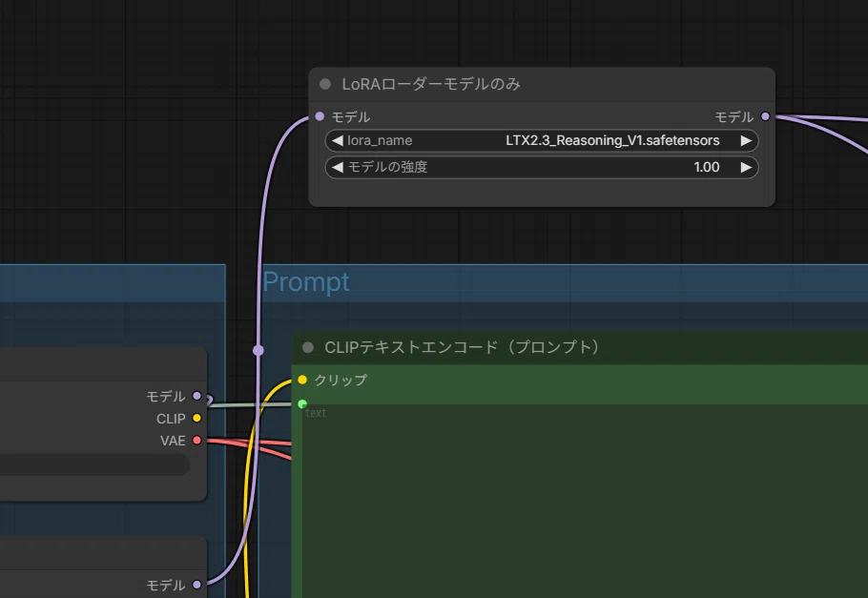This screenshot has width=868, height=598.
Task: Collapse the CLIP text encode node title dot
Action: 308,347
